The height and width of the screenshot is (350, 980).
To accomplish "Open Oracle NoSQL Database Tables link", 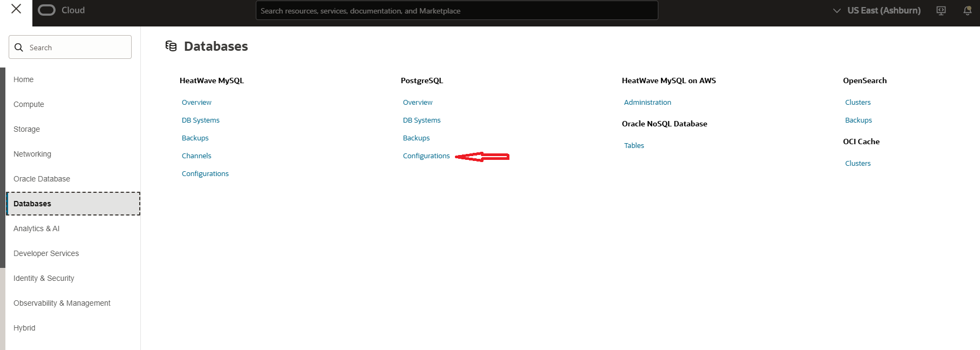I will 634,145.
